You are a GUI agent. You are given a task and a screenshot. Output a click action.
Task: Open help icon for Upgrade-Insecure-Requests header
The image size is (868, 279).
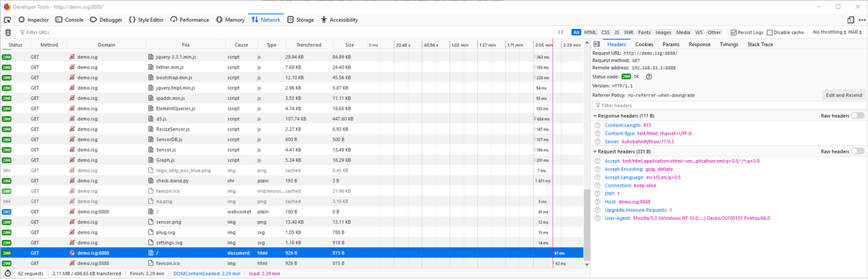click(598, 210)
